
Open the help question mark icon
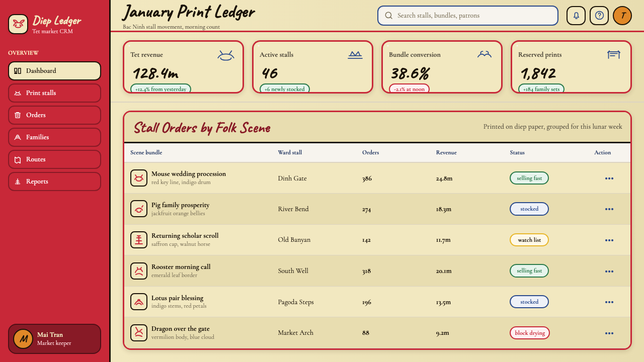[x=599, y=16]
